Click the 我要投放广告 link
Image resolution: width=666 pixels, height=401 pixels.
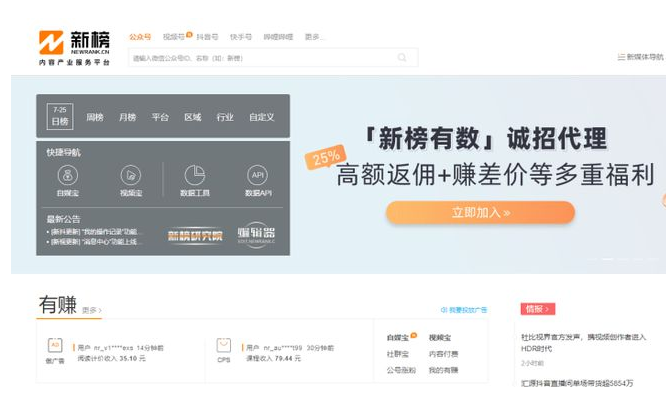pos(464,310)
